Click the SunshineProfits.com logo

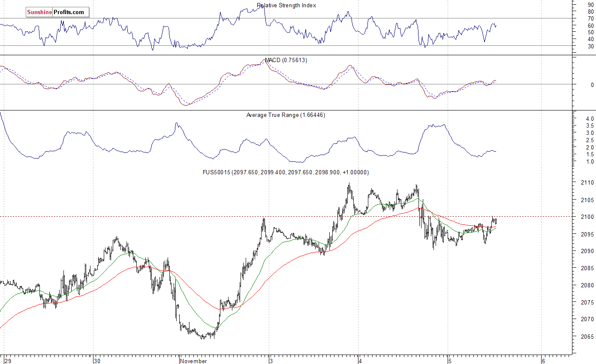(x=57, y=12)
